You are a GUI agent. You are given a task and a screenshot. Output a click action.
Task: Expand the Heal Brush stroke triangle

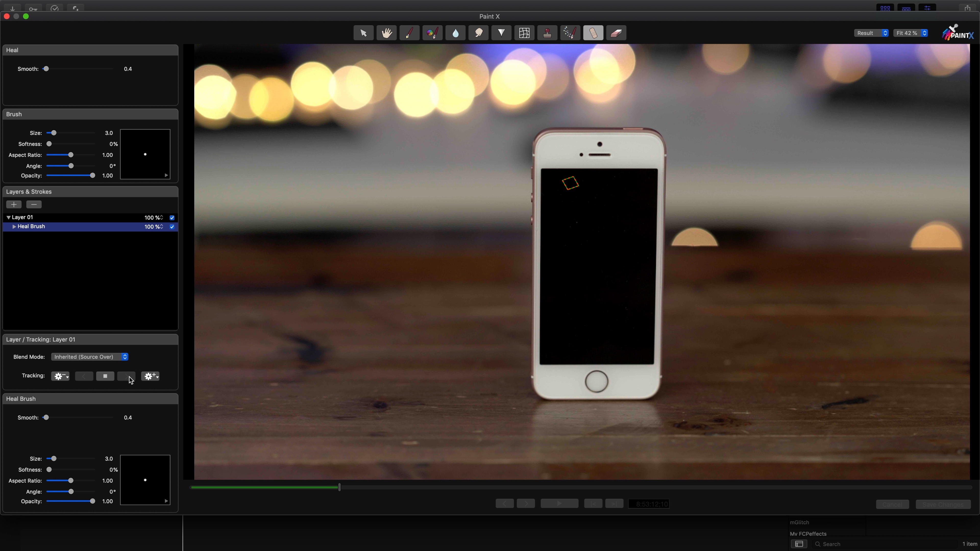click(x=14, y=227)
